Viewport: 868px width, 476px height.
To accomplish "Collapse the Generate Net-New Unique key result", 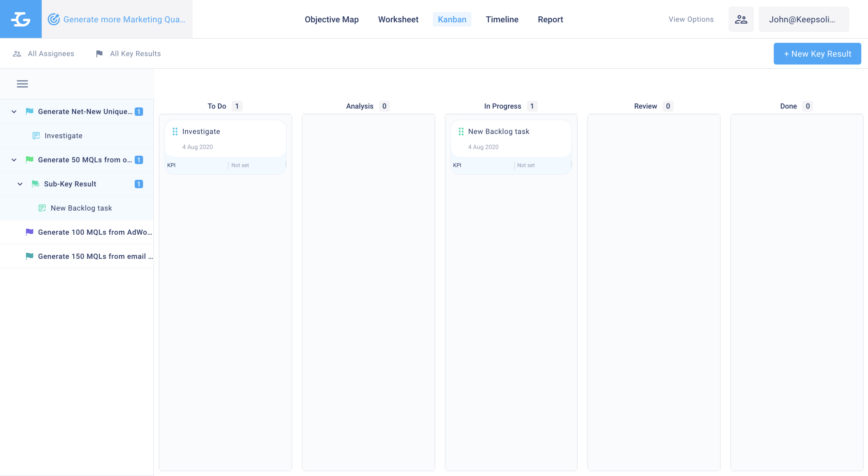I will pyautogui.click(x=14, y=111).
